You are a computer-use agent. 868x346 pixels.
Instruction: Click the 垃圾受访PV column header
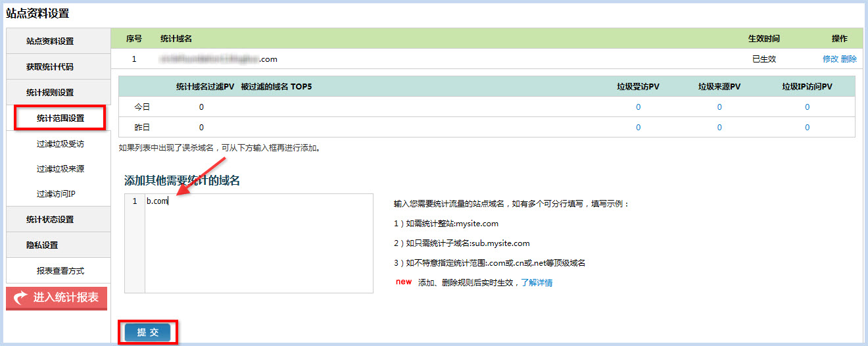pyautogui.click(x=638, y=86)
